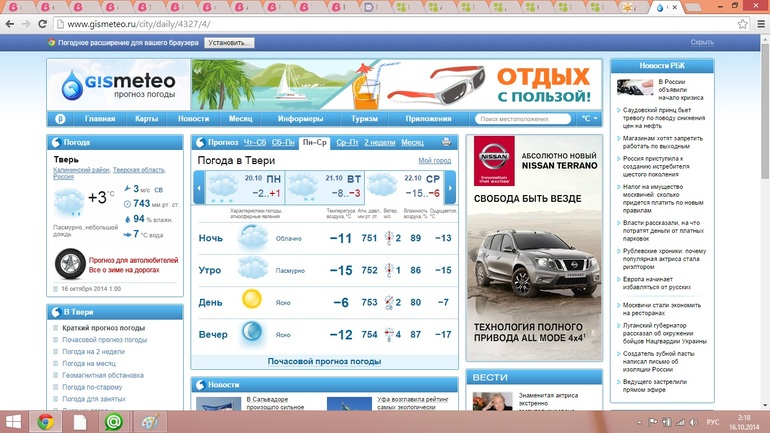Click the night cloudy weather icon
This screenshot has width=770, height=433.
click(x=253, y=238)
